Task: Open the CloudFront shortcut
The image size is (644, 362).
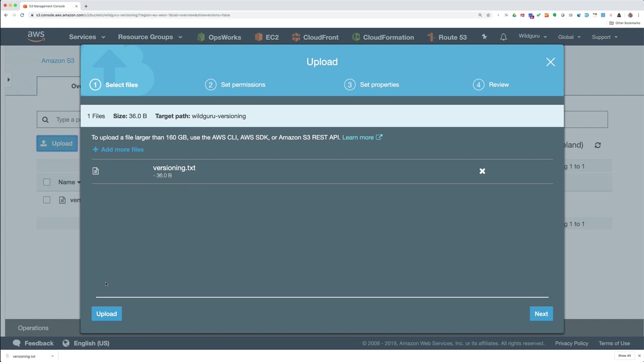Action: 315,37
